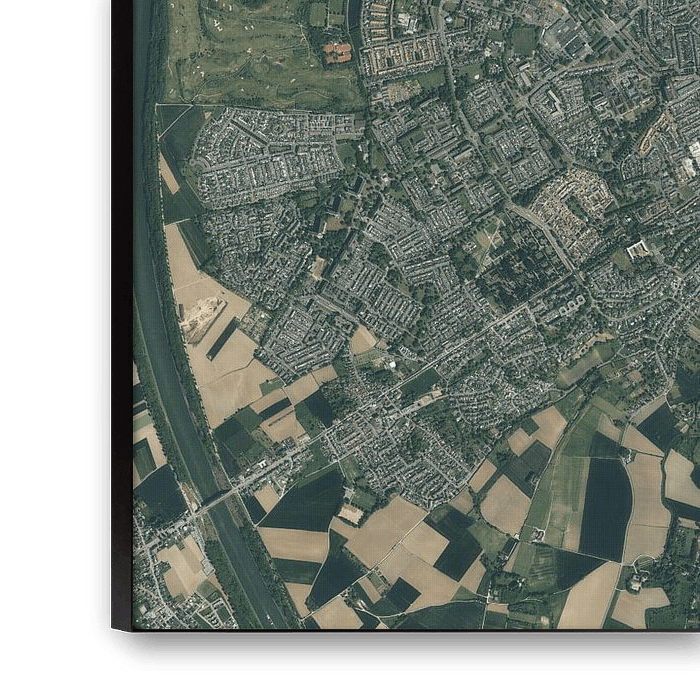The height and width of the screenshot is (700, 700).
Task: Click the narrow dark strip field beside the quarry
Action: tap(222, 339)
